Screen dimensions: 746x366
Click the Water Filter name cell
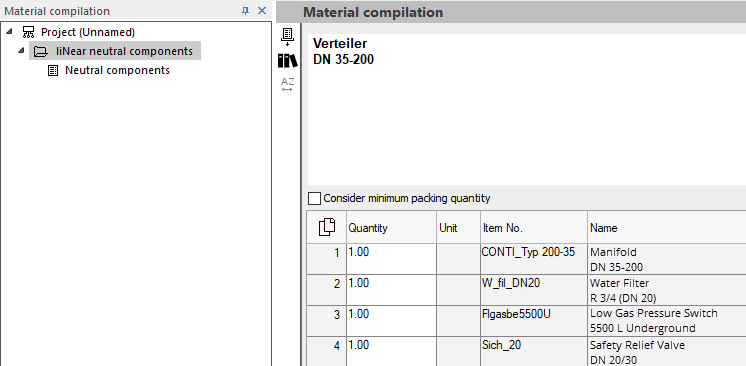tap(667, 290)
